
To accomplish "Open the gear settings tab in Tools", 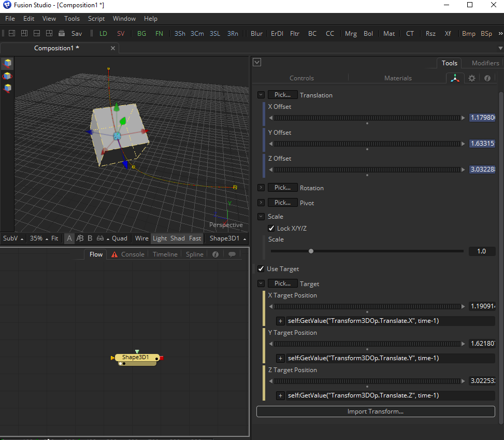I will click(471, 78).
